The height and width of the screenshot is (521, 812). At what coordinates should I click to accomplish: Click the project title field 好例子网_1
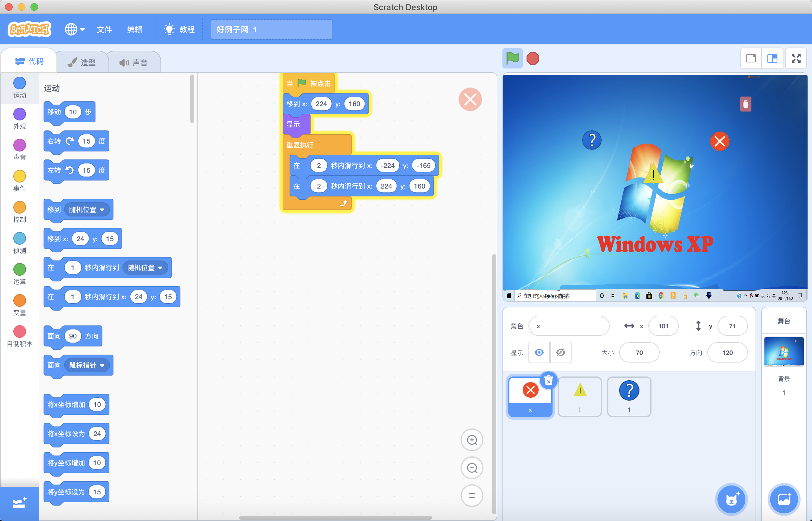tap(271, 29)
